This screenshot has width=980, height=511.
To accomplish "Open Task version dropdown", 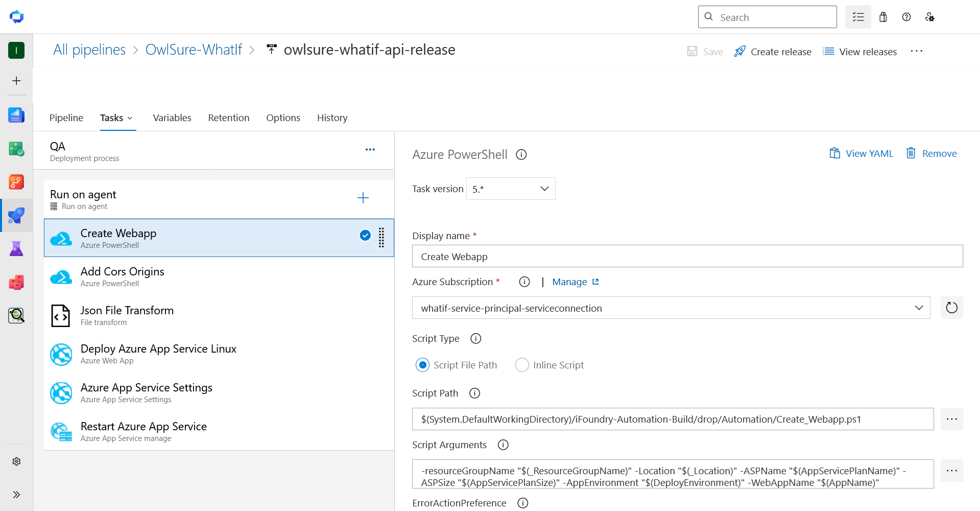I will (511, 189).
